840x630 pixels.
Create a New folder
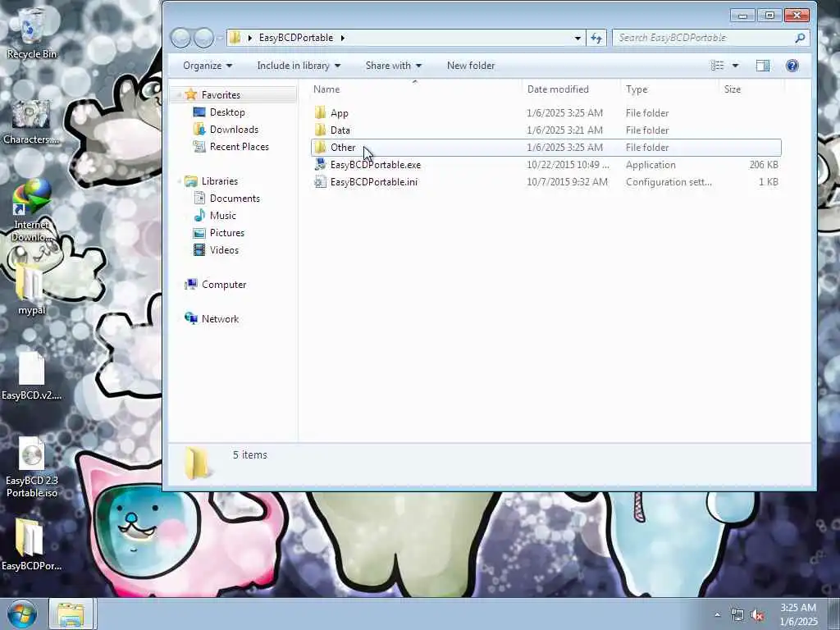click(x=471, y=66)
